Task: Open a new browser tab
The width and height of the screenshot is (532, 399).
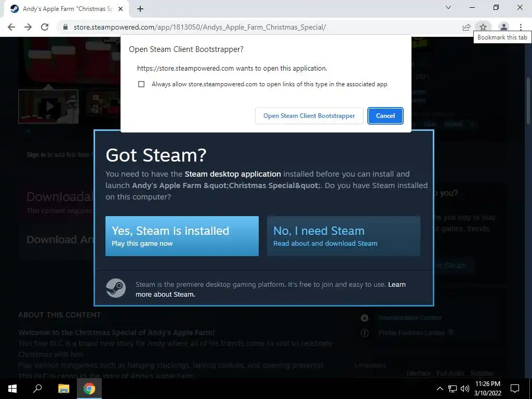Action: [x=140, y=9]
